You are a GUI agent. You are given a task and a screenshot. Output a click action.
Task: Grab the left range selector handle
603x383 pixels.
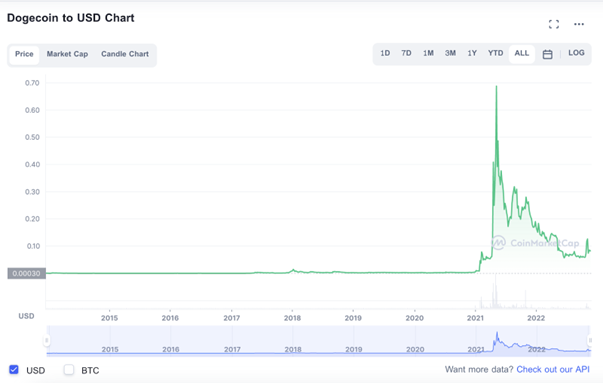coord(47,340)
